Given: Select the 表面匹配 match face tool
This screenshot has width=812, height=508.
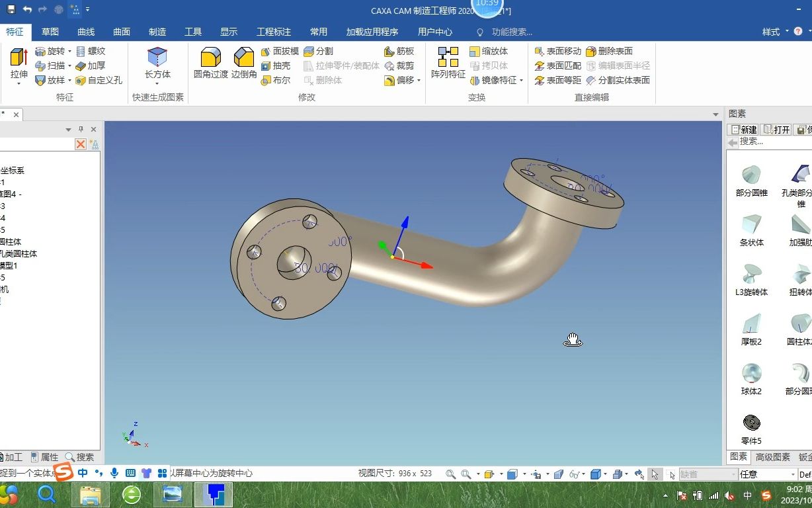Looking at the screenshot, I should point(558,65).
